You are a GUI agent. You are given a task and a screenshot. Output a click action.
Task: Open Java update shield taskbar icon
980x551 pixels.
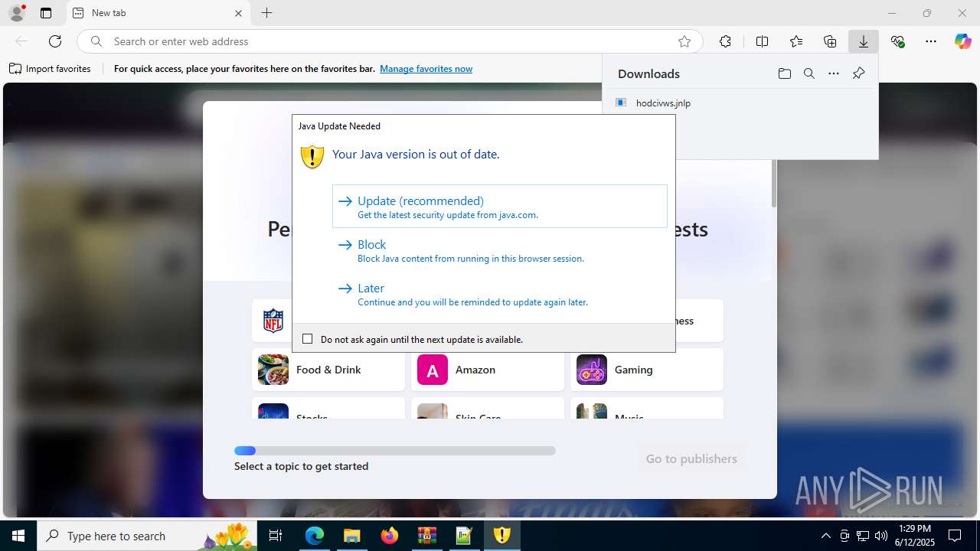[x=501, y=536]
